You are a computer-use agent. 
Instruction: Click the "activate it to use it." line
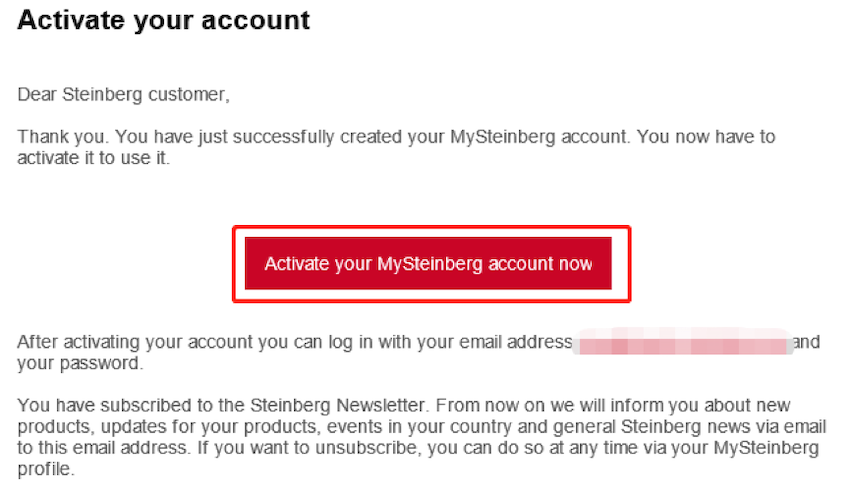tap(94, 157)
